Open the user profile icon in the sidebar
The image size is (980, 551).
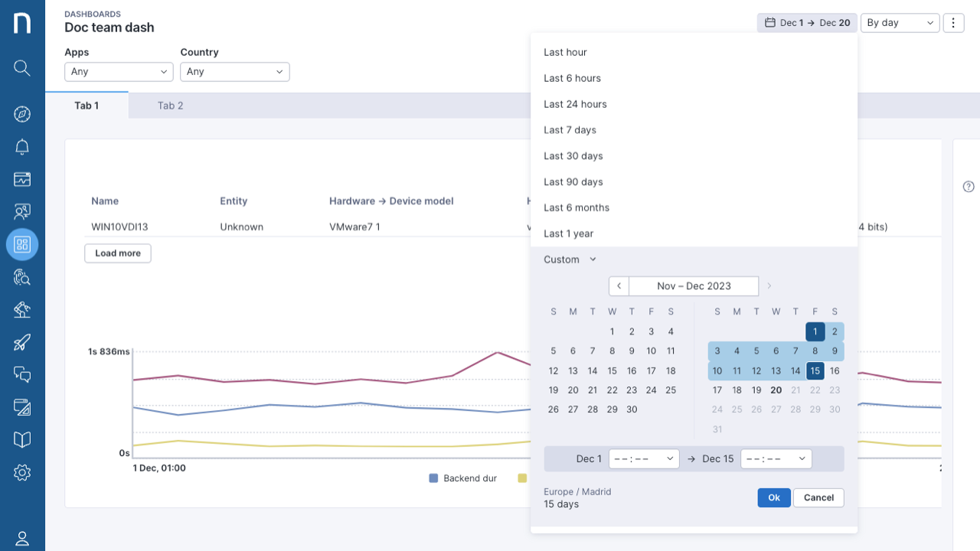(x=22, y=539)
